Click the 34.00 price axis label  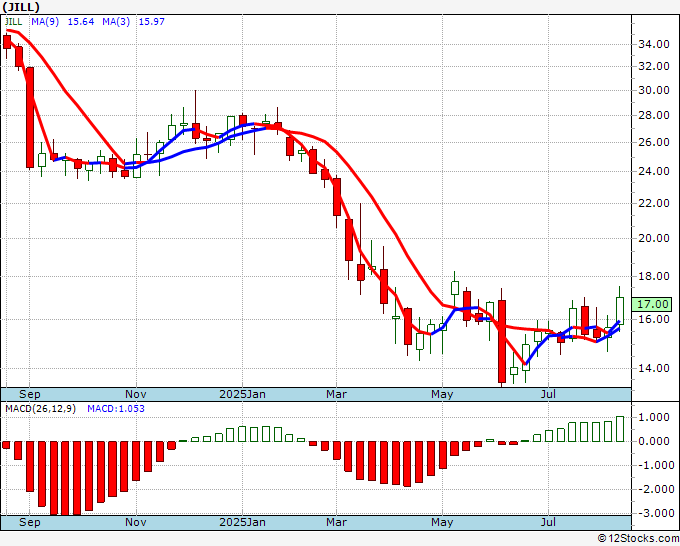pos(654,44)
